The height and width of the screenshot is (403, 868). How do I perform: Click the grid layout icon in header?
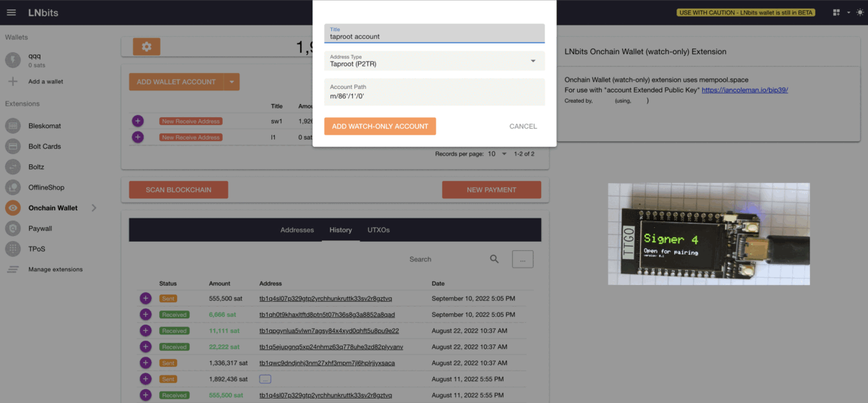click(837, 13)
